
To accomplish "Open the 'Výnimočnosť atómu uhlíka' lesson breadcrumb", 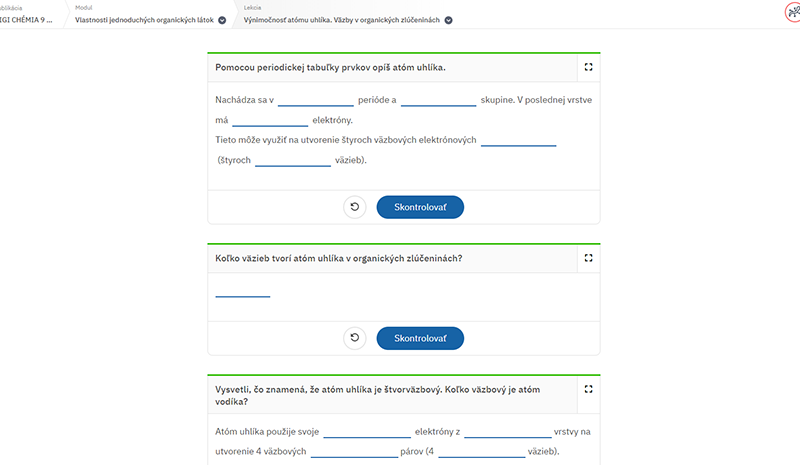I will (x=341, y=20).
